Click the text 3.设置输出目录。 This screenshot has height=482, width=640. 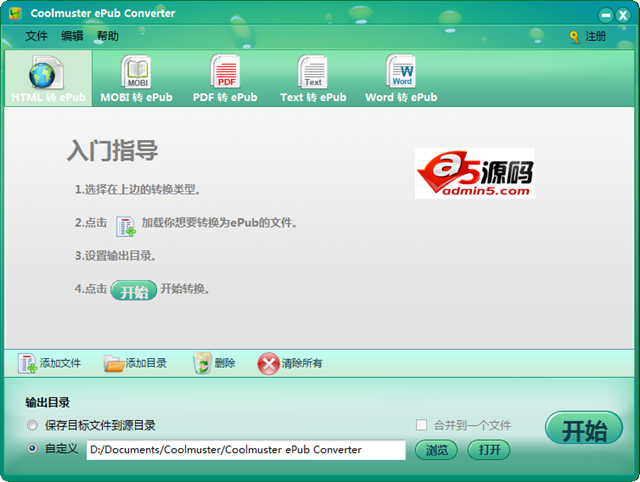point(115,256)
